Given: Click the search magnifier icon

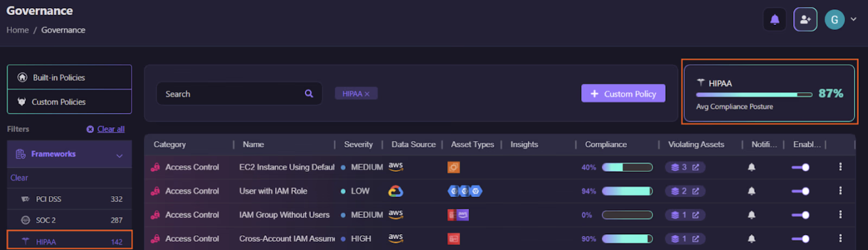Looking at the screenshot, I should pos(309,94).
